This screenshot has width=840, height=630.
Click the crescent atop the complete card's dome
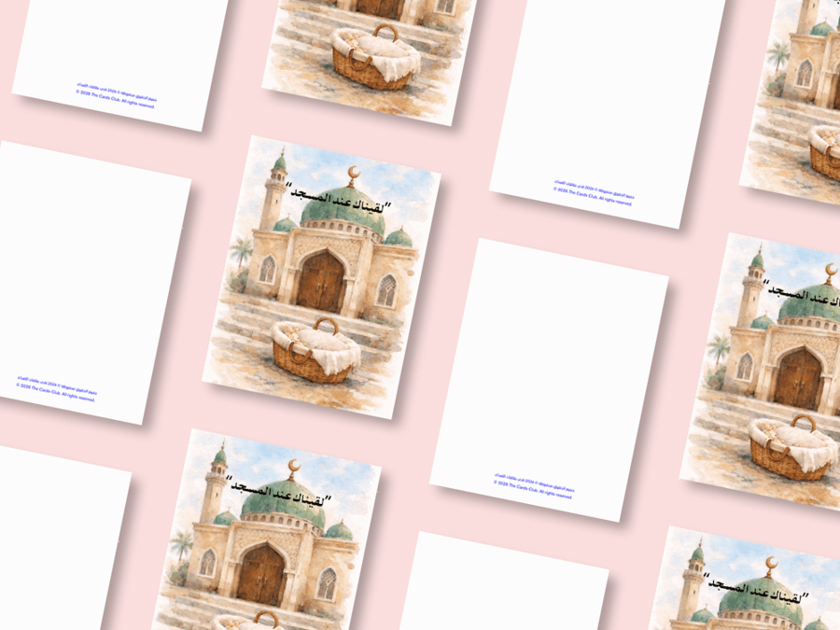(x=353, y=173)
